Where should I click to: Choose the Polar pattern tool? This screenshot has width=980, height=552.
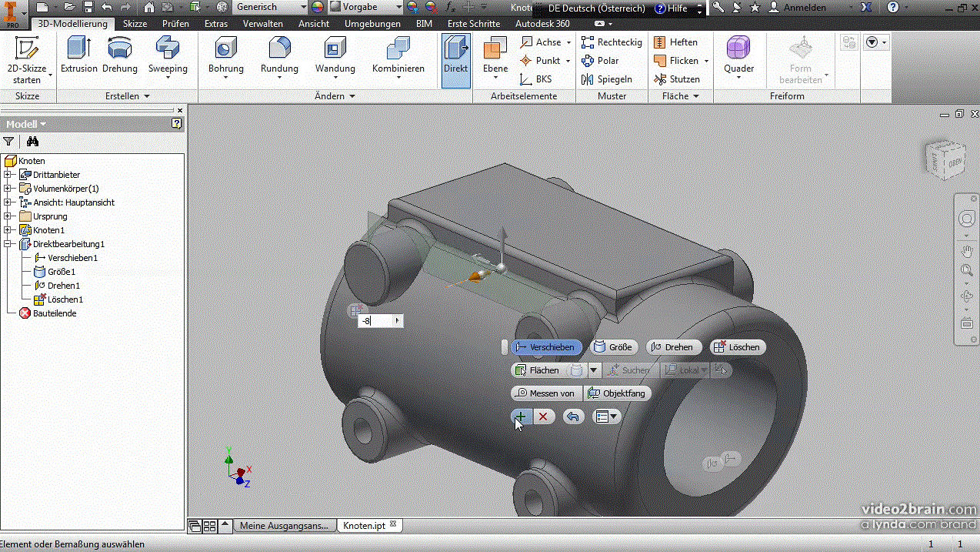[x=600, y=61]
